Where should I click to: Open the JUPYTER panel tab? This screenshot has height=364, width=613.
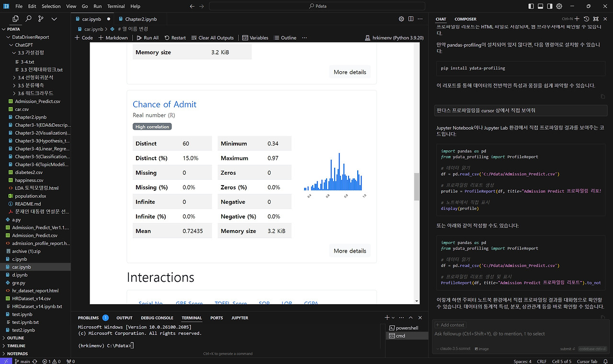tap(239, 318)
